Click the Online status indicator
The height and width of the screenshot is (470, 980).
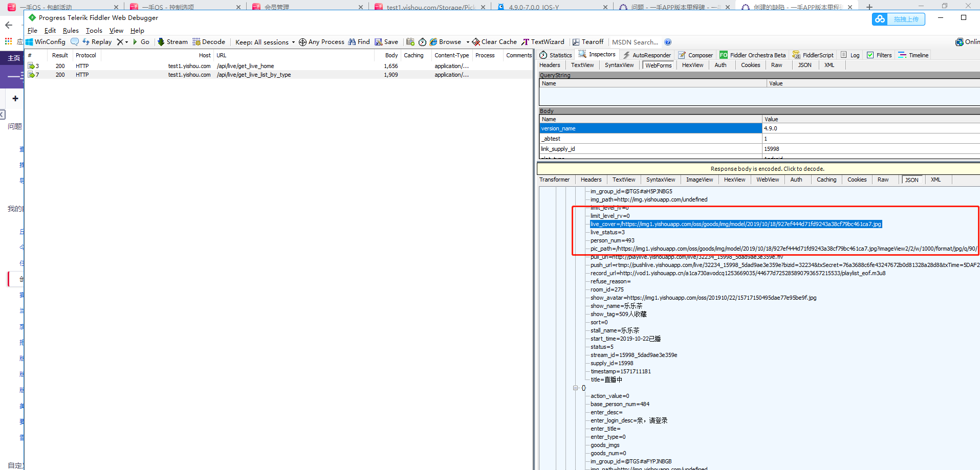click(x=967, y=42)
